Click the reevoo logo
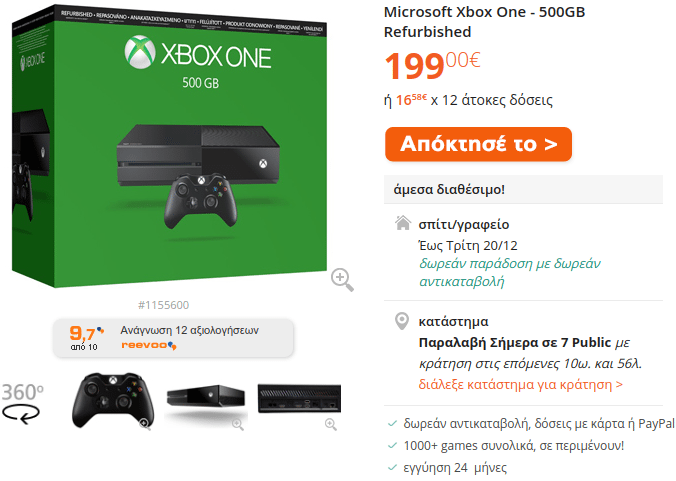This screenshot has width=676, height=481. tap(149, 345)
